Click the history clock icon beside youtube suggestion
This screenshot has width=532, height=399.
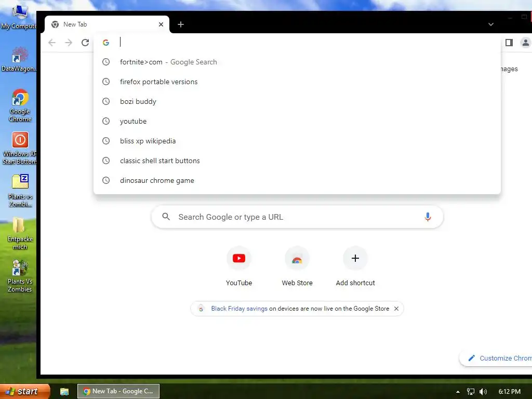point(106,121)
